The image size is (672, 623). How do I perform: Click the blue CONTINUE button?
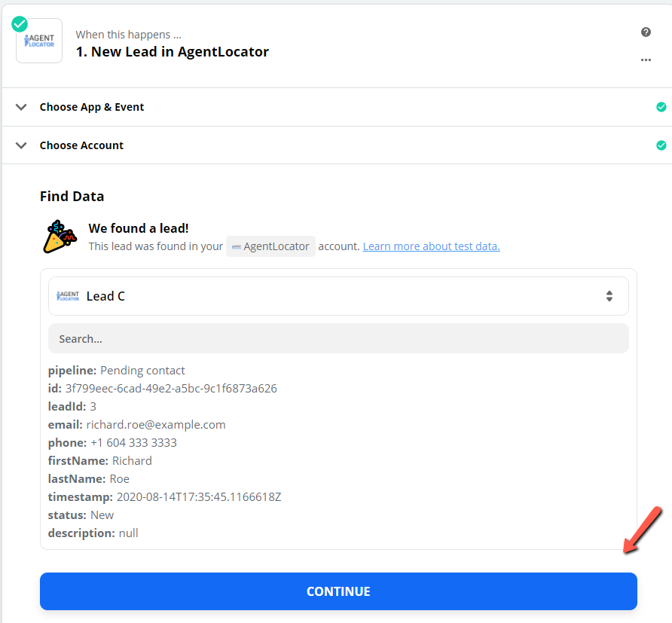(338, 591)
